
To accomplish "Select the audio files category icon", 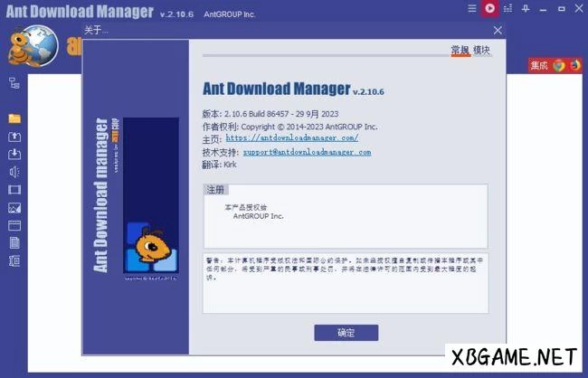I will tap(14, 172).
